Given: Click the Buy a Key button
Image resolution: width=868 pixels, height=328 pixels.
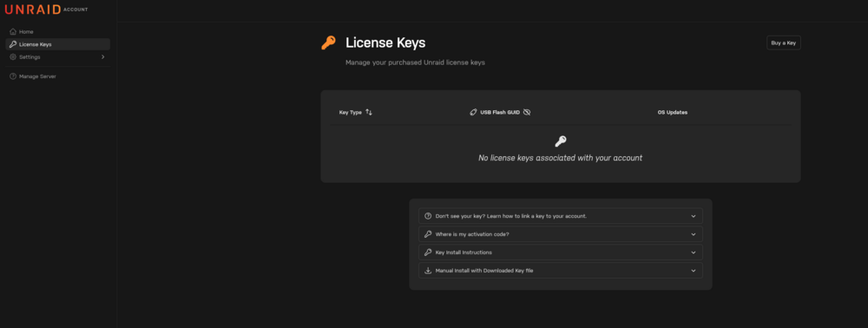Looking at the screenshot, I should (x=783, y=43).
